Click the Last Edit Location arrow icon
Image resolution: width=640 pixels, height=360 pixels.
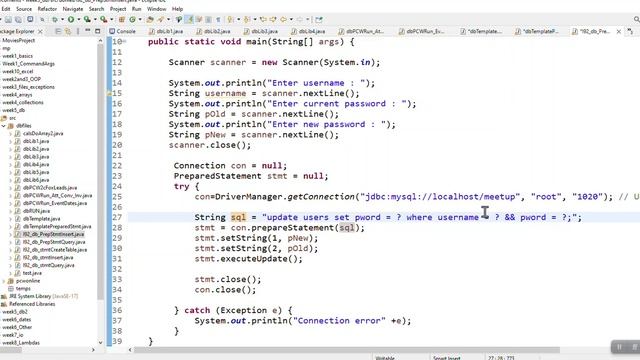click(263, 19)
